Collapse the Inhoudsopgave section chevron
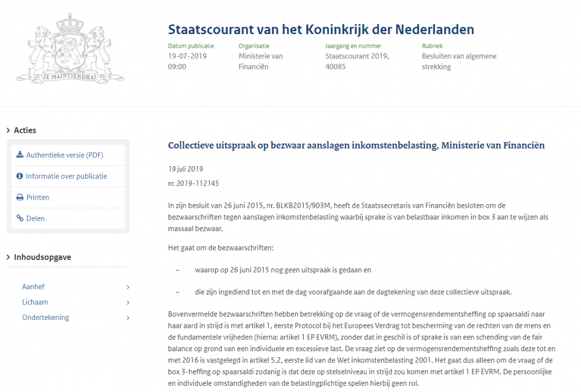The image size is (581, 392). (8, 257)
